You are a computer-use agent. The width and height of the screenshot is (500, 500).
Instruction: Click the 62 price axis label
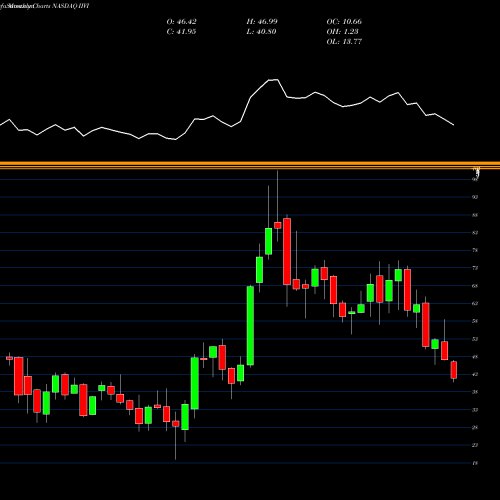click(x=475, y=303)
